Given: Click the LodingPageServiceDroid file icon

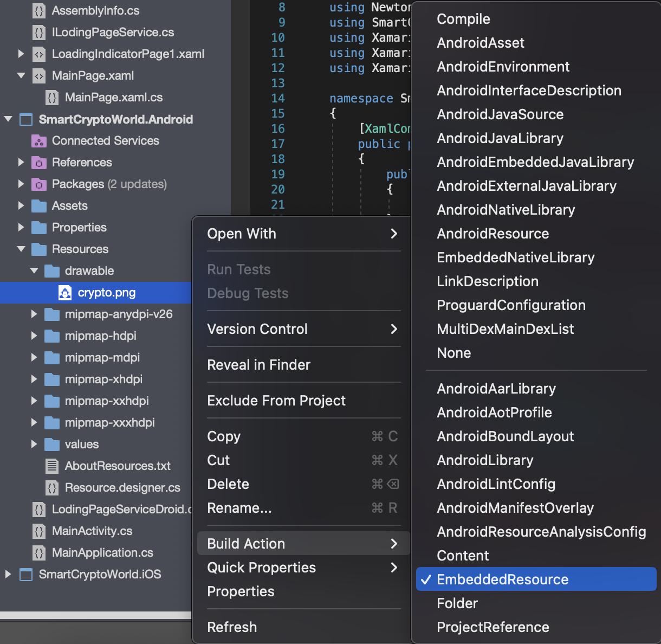Looking at the screenshot, I should coord(38,510).
